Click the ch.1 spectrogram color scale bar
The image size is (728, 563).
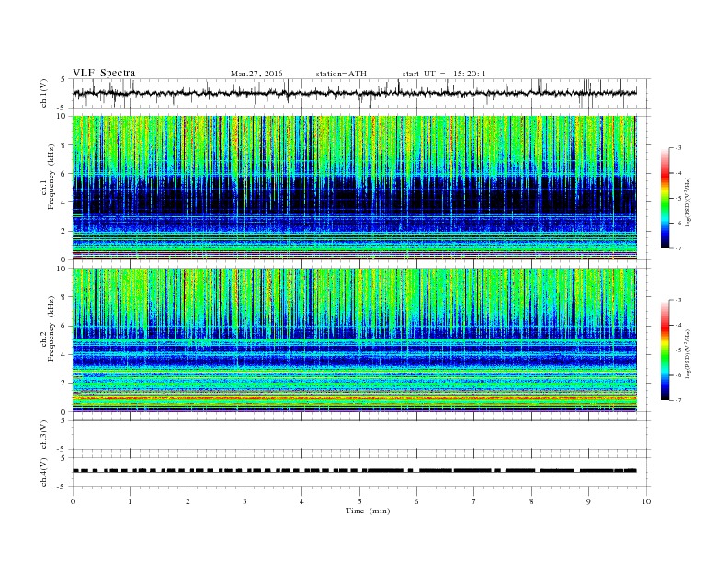click(x=665, y=198)
